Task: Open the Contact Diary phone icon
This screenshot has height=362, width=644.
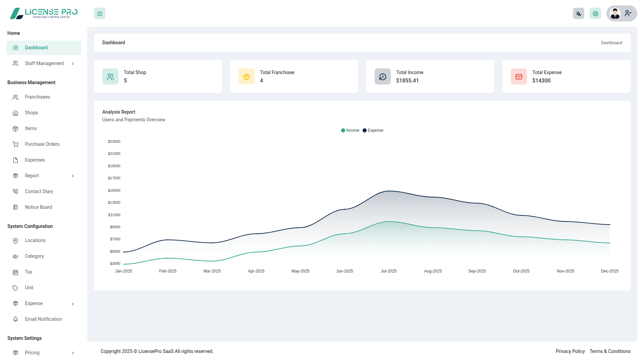Action: pyautogui.click(x=15, y=191)
